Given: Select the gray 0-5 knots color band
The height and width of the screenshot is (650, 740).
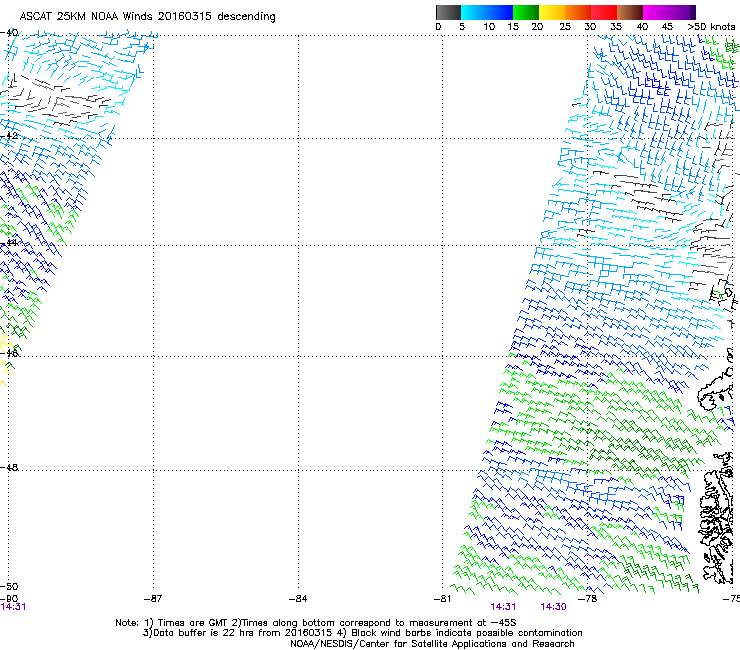Looking at the screenshot, I should click(448, 12).
